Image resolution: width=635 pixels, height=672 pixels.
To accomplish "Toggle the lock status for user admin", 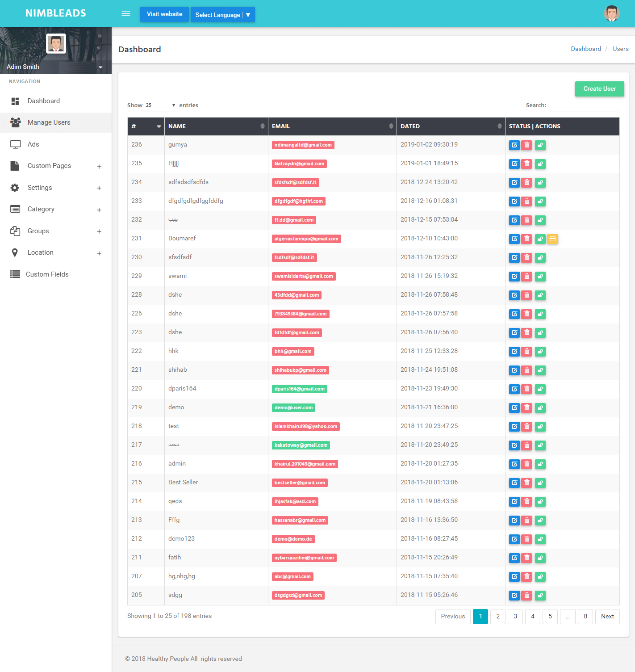I will click(540, 464).
